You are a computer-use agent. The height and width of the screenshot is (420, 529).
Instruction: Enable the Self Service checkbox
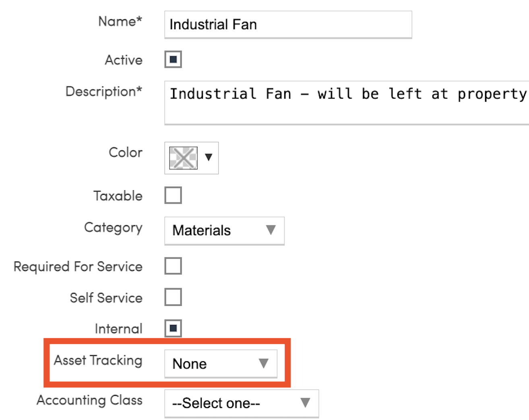(173, 297)
